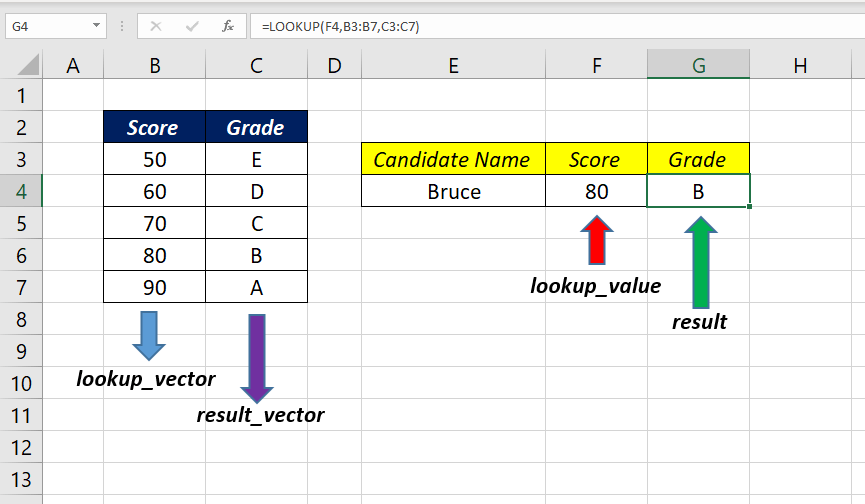
Task: Select the blue Grade header cell C2
Action: [x=256, y=127]
